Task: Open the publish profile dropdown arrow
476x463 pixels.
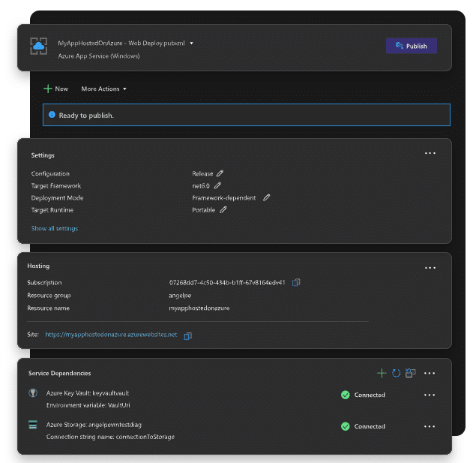Action: coord(192,44)
